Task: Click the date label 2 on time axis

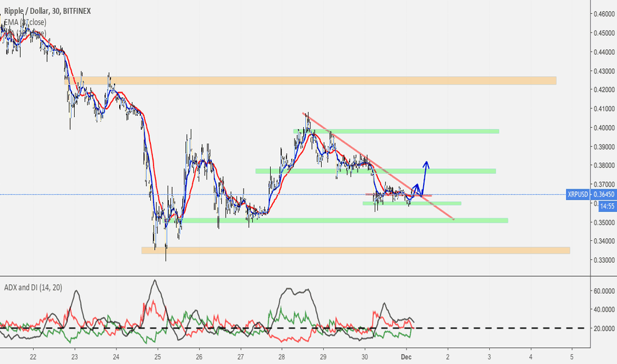Action: click(x=448, y=357)
